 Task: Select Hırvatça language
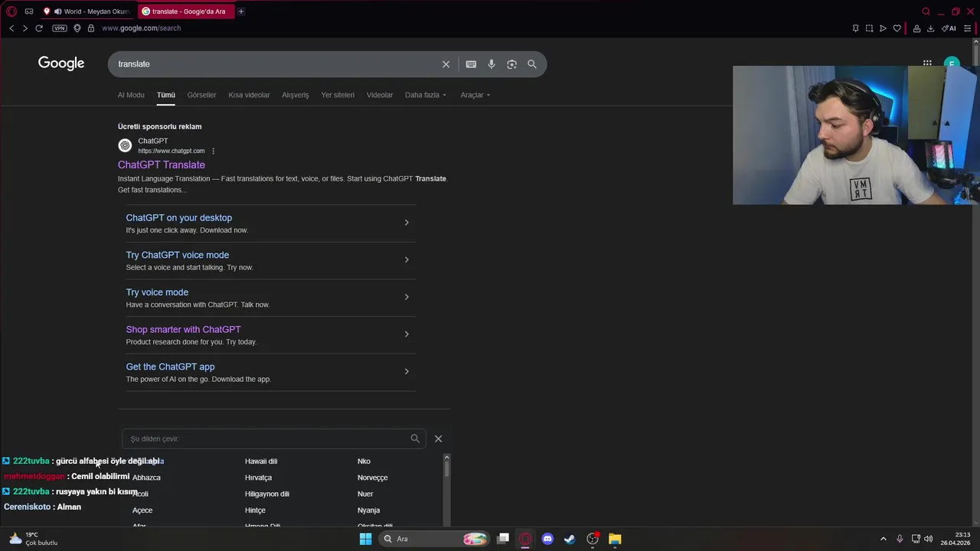259,478
